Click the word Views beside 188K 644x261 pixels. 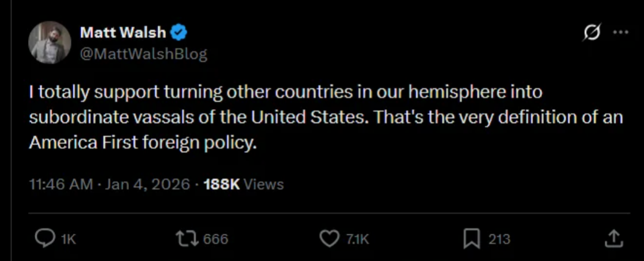(264, 184)
